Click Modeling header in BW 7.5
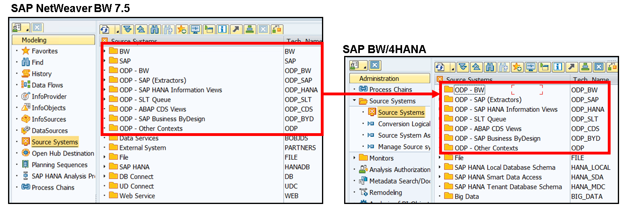 53,40
